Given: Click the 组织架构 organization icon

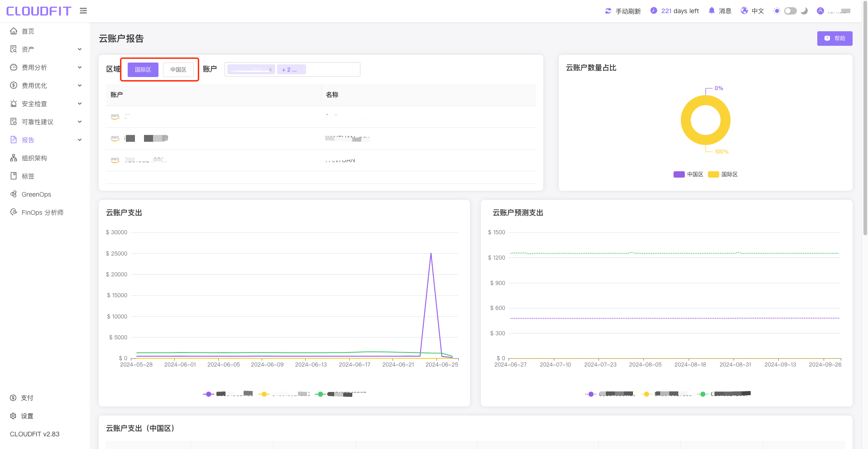Looking at the screenshot, I should [x=14, y=158].
